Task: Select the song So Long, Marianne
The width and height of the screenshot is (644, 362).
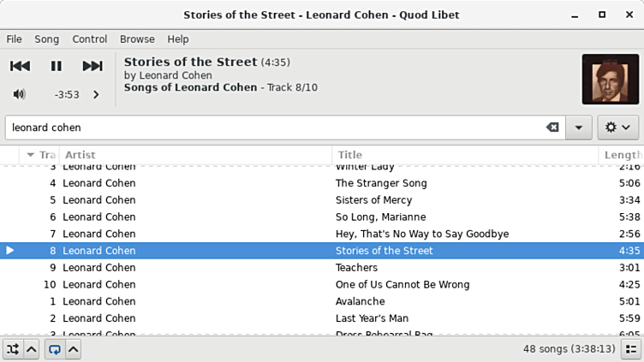Action: [380, 217]
